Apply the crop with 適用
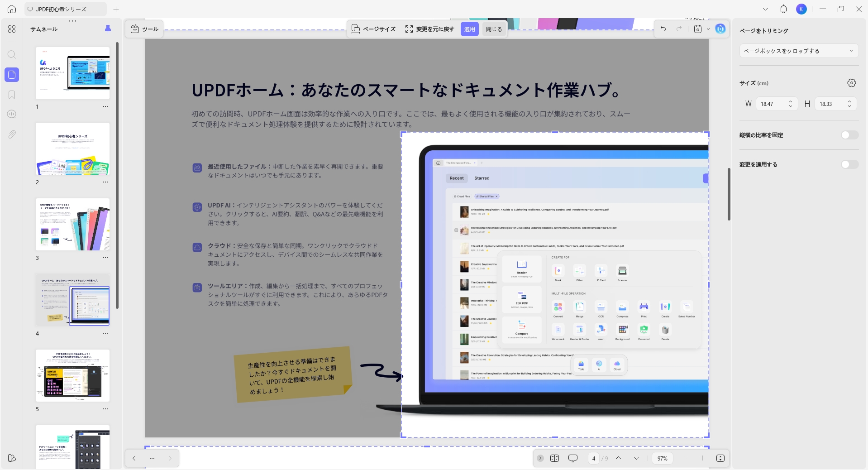 470,29
